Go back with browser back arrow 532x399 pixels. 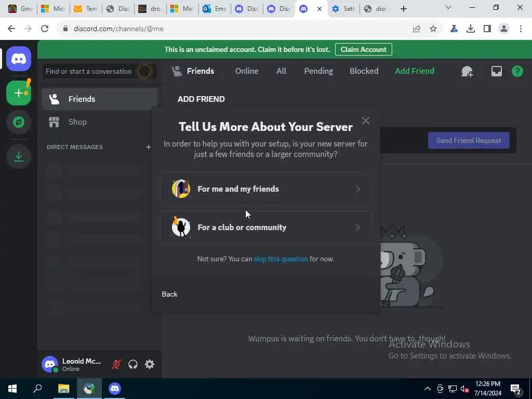(x=11, y=29)
